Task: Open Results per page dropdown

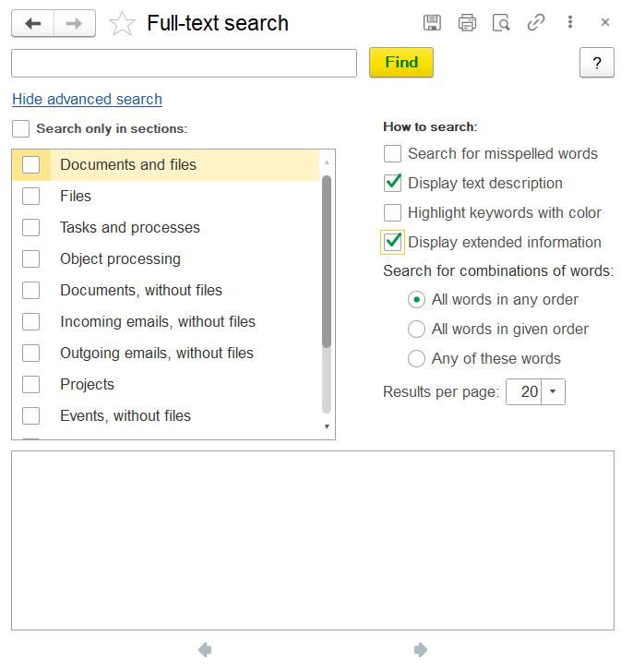Action: click(553, 392)
